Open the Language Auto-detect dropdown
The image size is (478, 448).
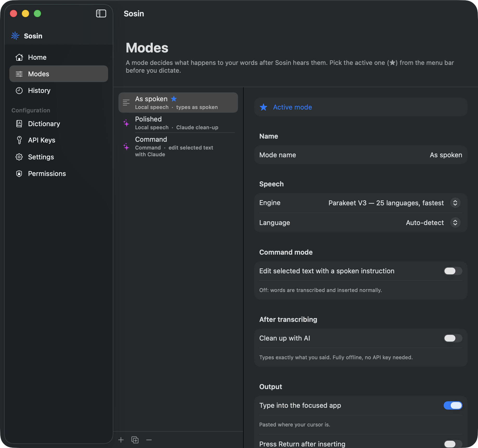tap(455, 222)
